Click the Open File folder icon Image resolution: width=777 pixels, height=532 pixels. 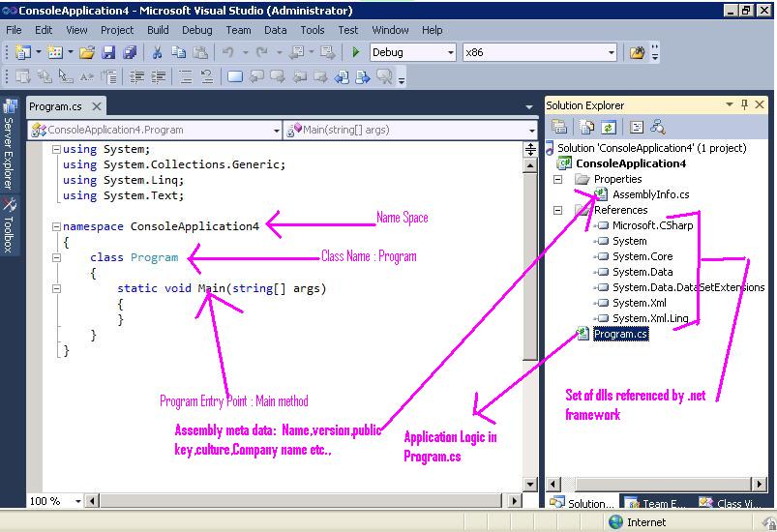click(87, 52)
